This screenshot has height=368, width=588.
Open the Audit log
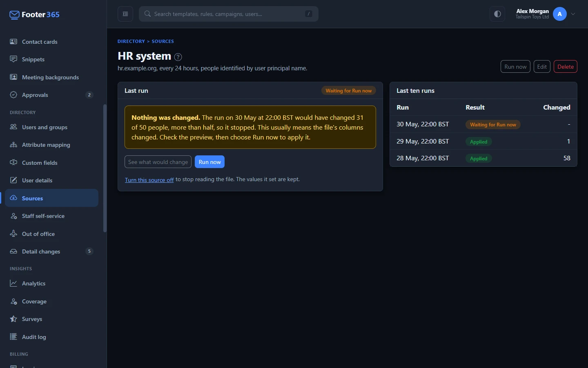(51, 337)
